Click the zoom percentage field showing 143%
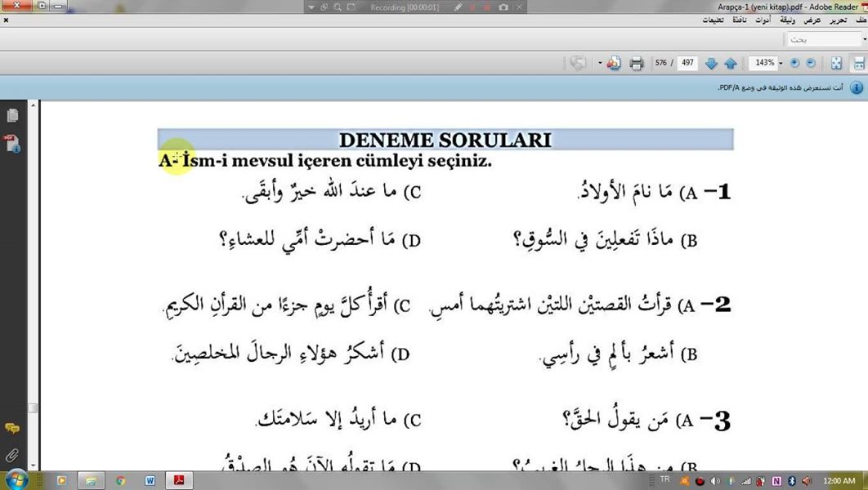Screen dimensions: 868x490 point(764,63)
